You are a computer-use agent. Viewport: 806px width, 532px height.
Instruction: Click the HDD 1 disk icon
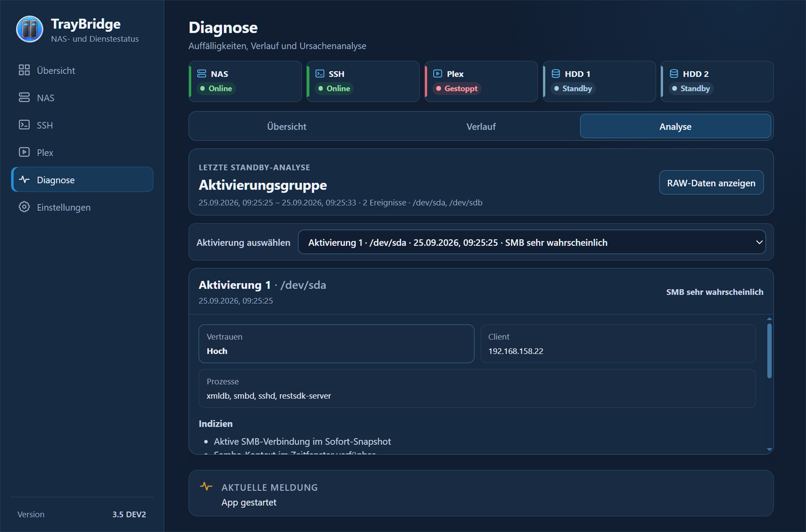[x=556, y=74]
